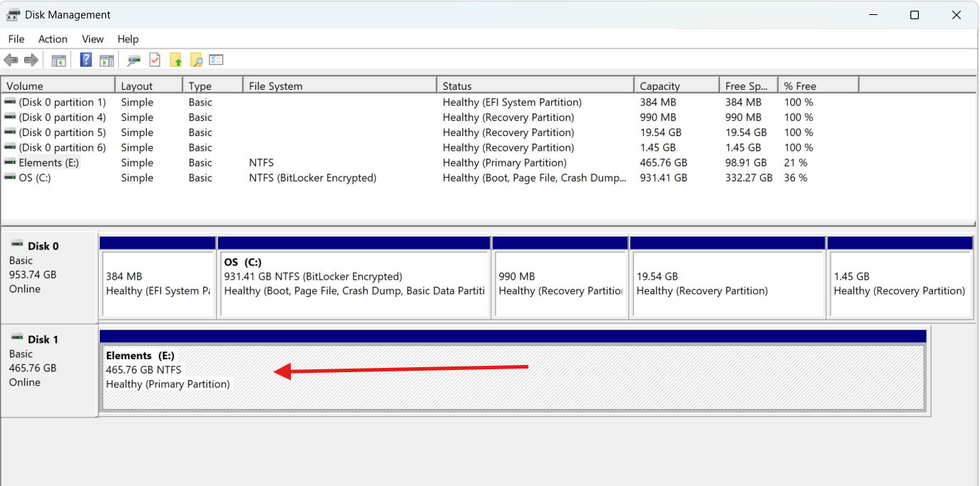Click the Disk 0 drive icon in graphical view
Viewport: 980px width, 486px height.
tap(17, 244)
